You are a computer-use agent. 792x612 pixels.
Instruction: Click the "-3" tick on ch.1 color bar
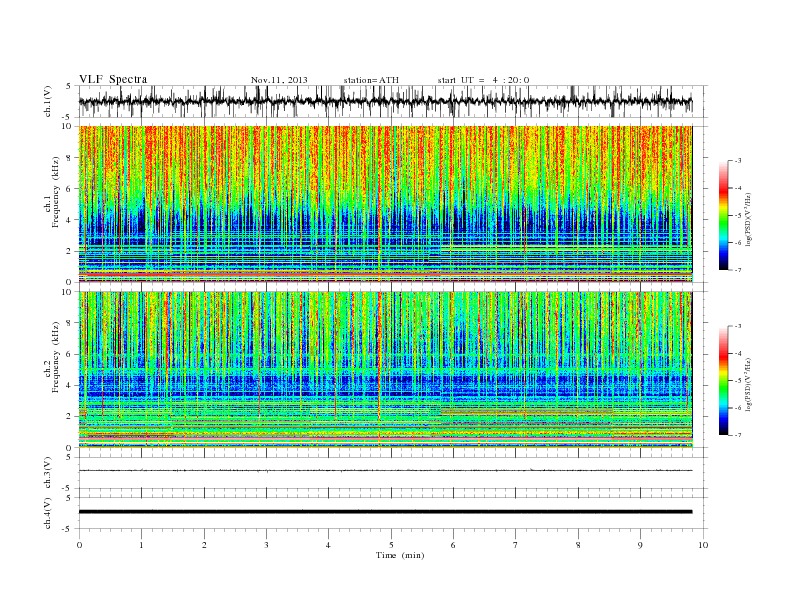737,161
